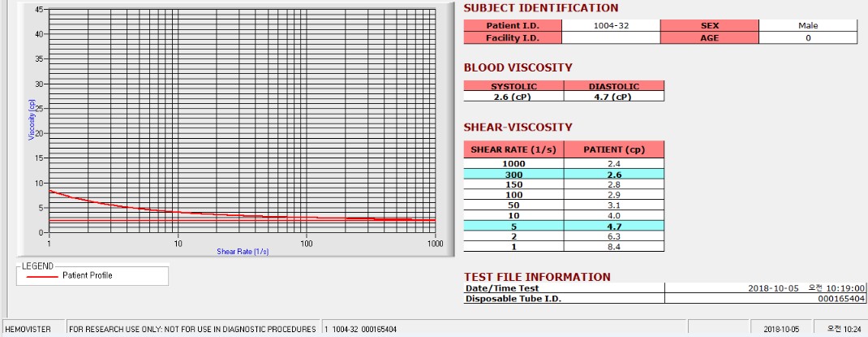
Task: Click patient viscosity value 3.1
Action: point(614,205)
